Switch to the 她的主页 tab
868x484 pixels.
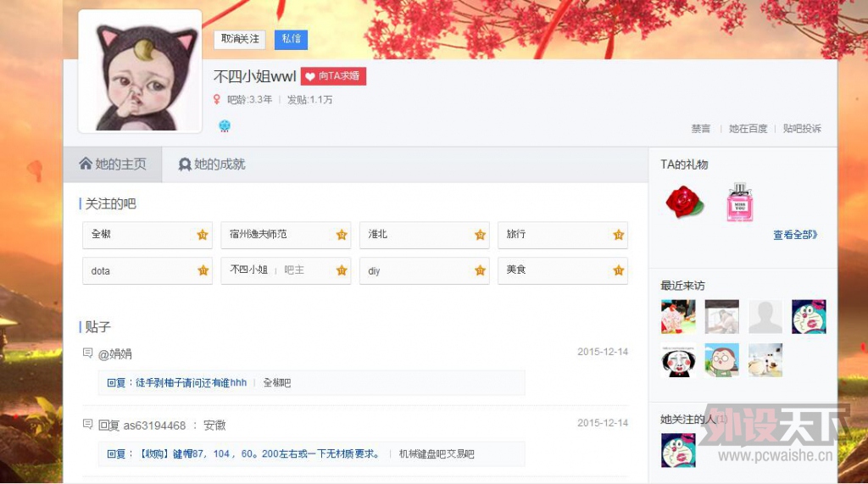(113, 164)
